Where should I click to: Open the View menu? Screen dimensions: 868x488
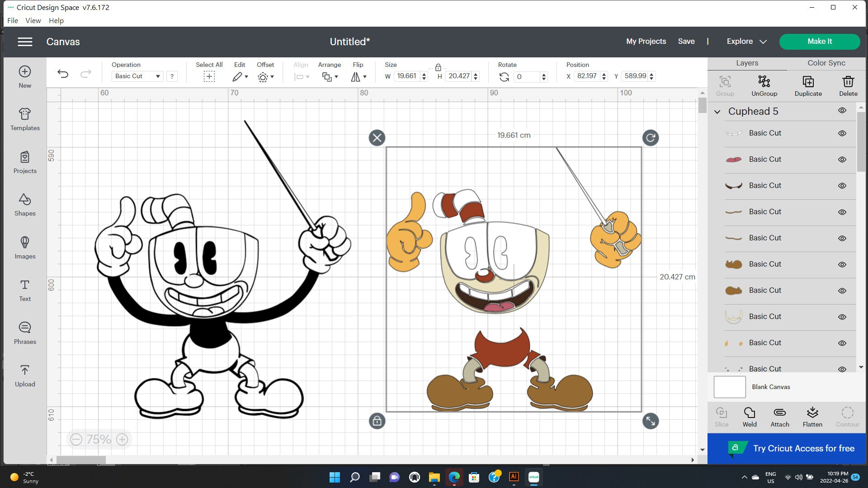pyautogui.click(x=33, y=20)
